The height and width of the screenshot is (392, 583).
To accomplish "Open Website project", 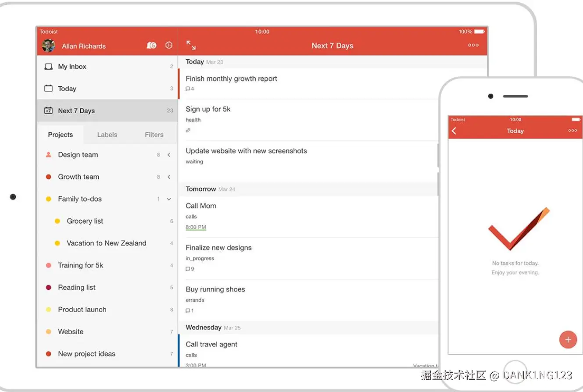I will click(107, 332).
